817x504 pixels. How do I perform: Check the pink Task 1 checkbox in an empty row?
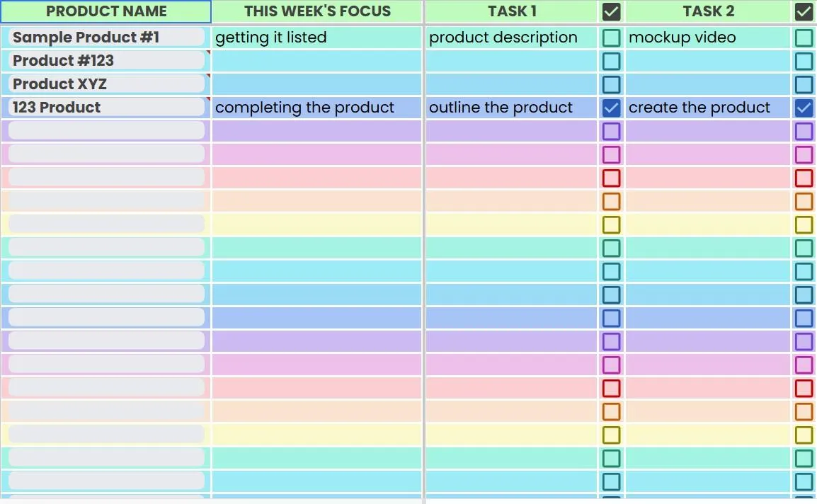coord(611,154)
